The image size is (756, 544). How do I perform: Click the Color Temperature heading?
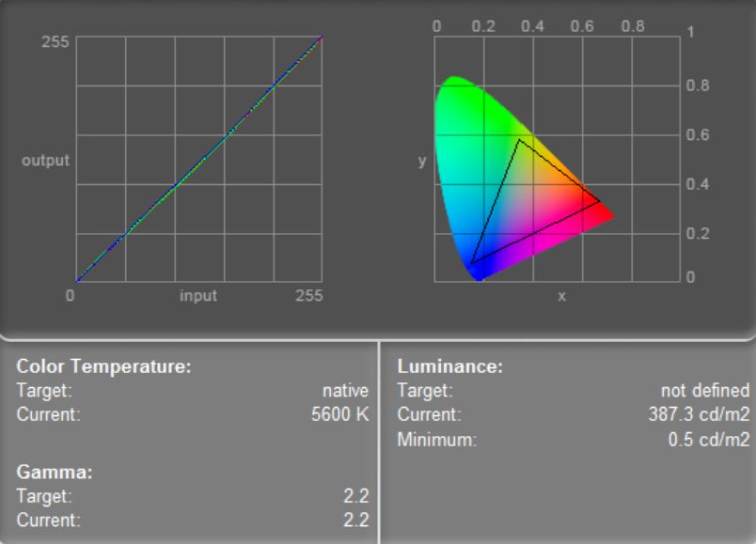pyautogui.click(x=103, y=366)
